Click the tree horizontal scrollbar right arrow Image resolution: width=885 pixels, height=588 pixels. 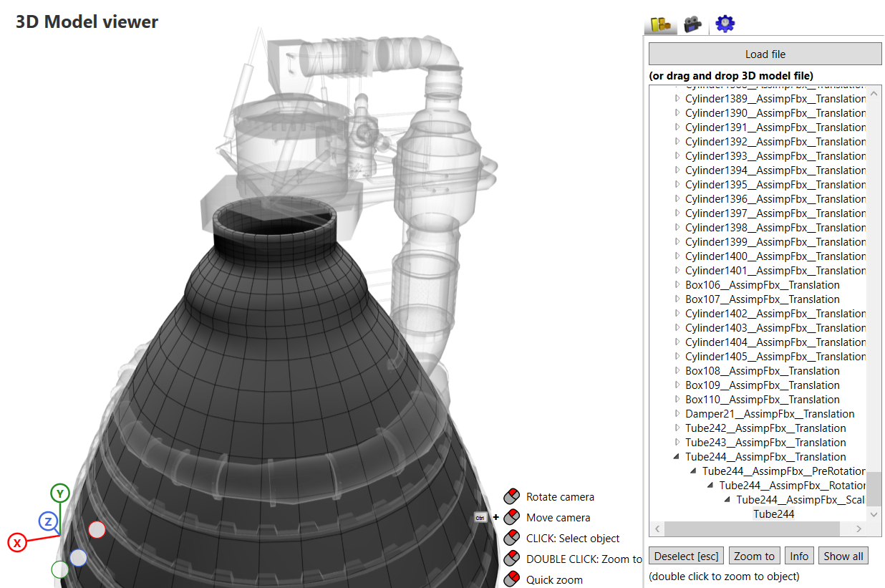(859, 529)
